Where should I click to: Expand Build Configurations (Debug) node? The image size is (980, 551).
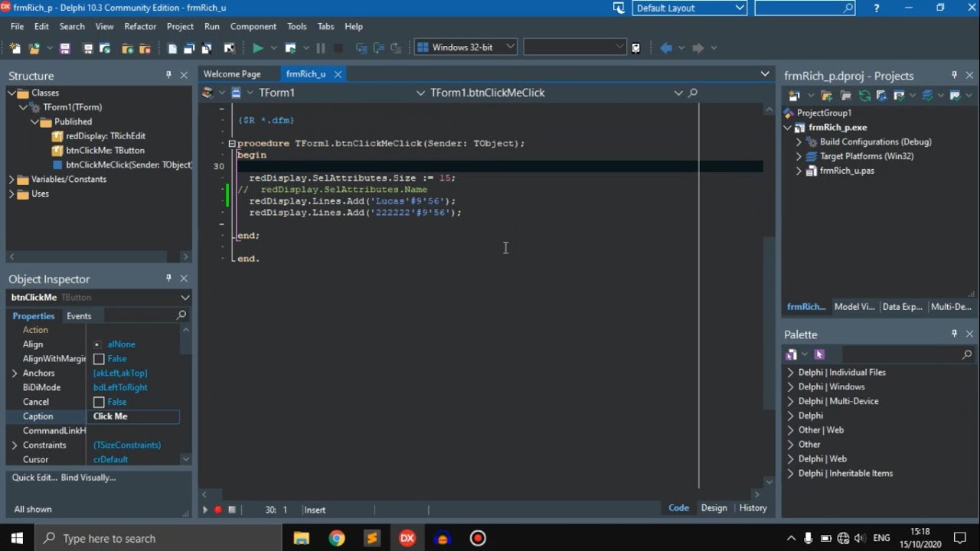point(799,142)
